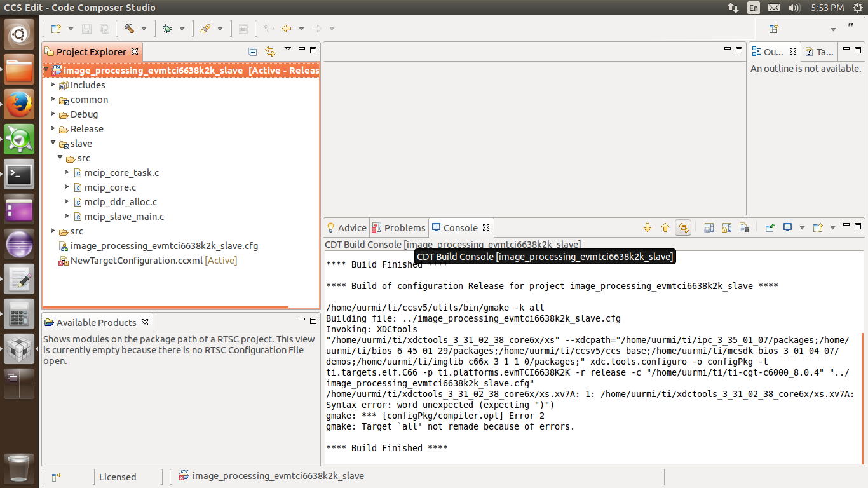The width and height of the screenshot is (868, 488).
Task: Open the Target Configurations tab
Action: tap(819, 51)
